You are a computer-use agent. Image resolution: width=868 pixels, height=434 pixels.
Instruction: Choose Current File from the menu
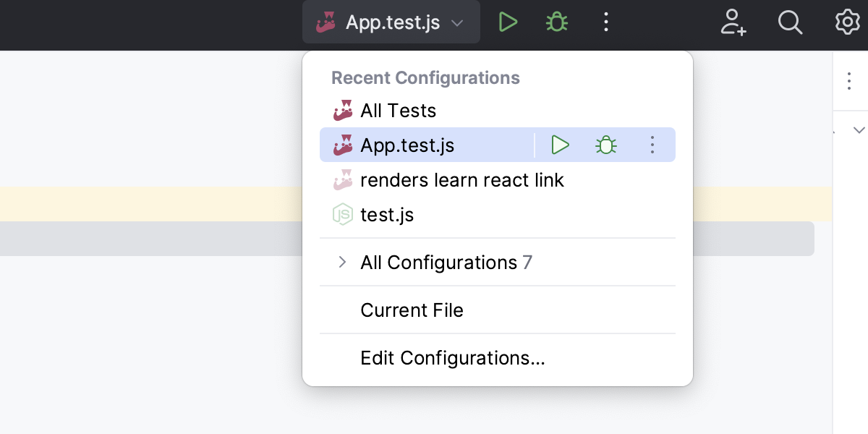(x=412, y=310)
